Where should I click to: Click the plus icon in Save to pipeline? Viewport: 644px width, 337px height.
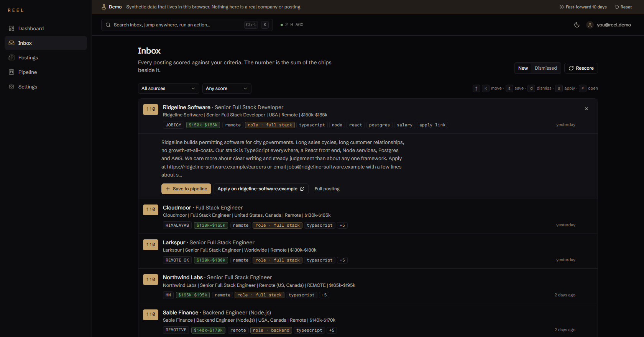pyautogui.click(x=168, y=189)
